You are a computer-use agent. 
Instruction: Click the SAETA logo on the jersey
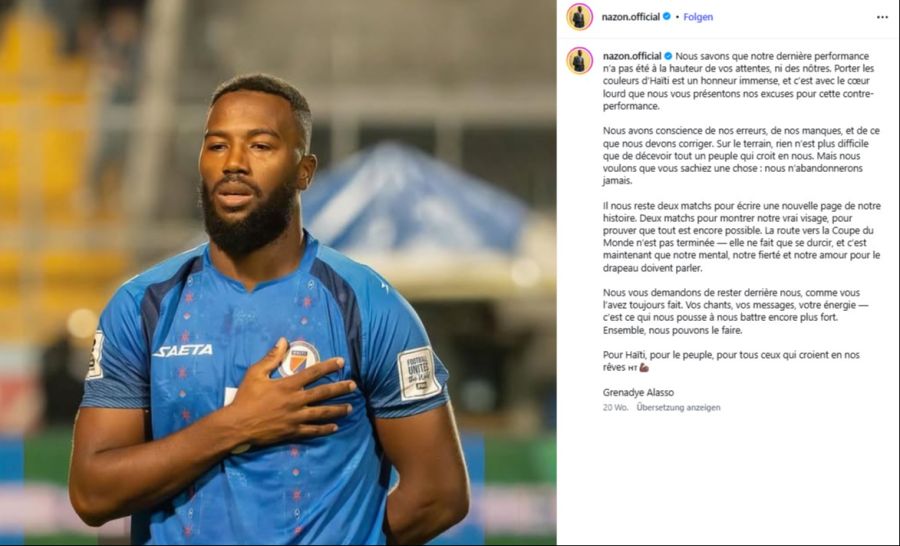coord(183,350)
